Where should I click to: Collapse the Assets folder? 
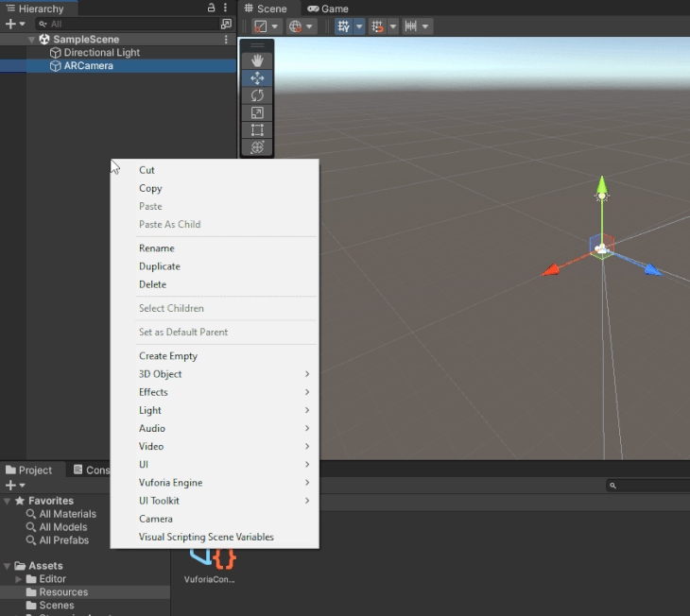(x=7, y=566)
